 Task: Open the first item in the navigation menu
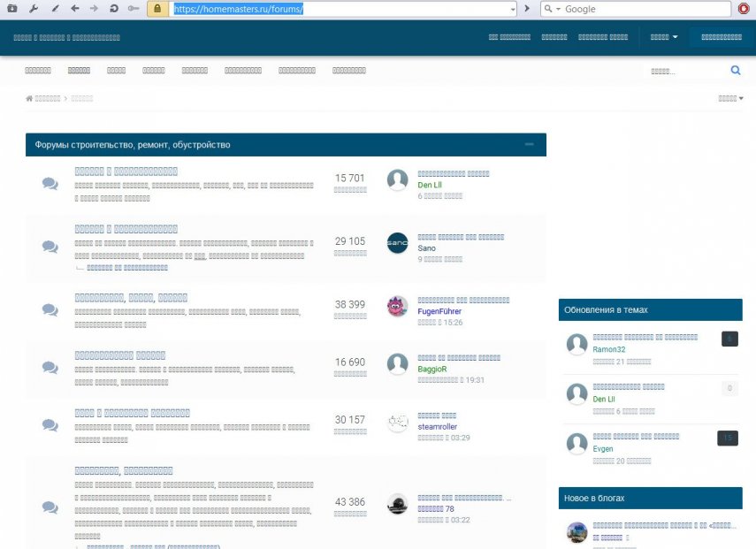tap(38, 71)
